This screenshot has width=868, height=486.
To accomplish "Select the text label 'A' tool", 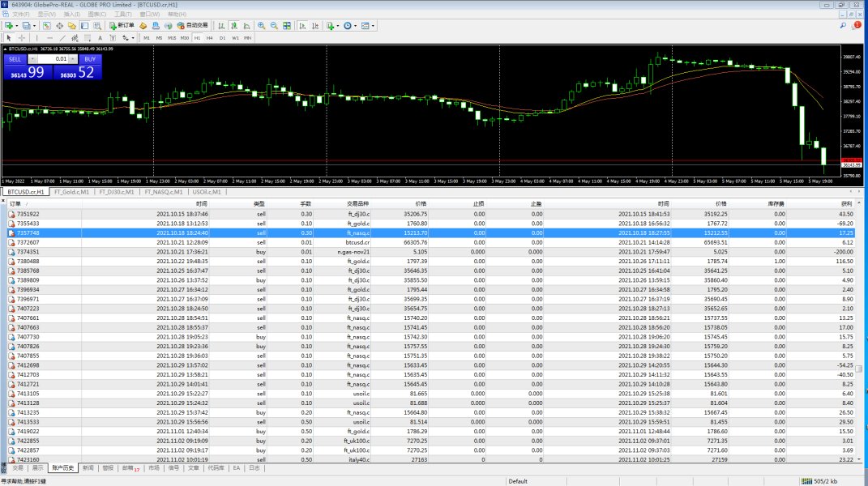I will tap(100, 37).
